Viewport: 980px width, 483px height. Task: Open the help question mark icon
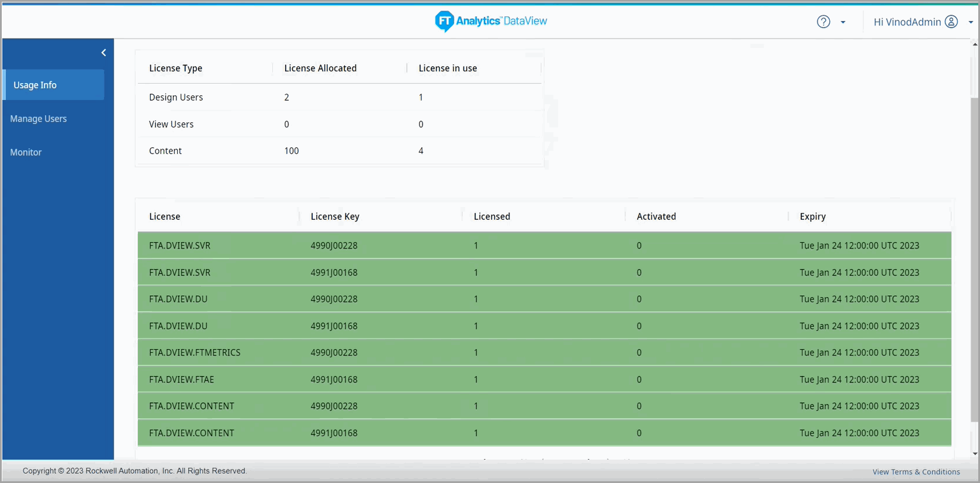click(823, 22)
